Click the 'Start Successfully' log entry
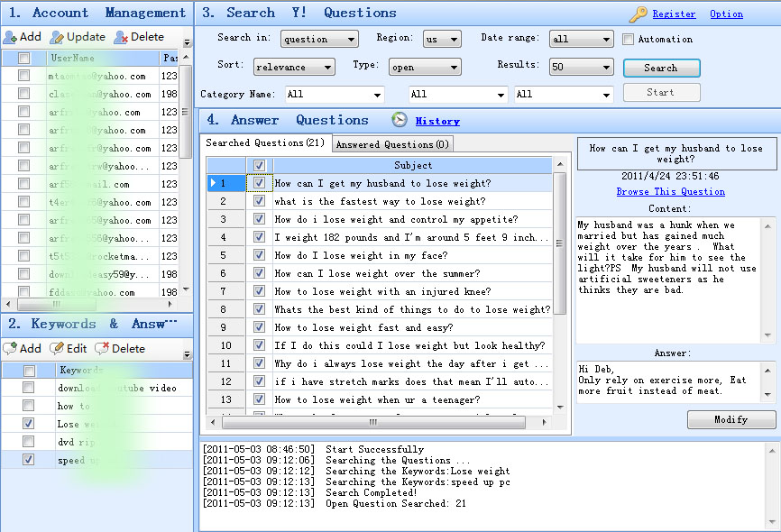 [374, 449]
